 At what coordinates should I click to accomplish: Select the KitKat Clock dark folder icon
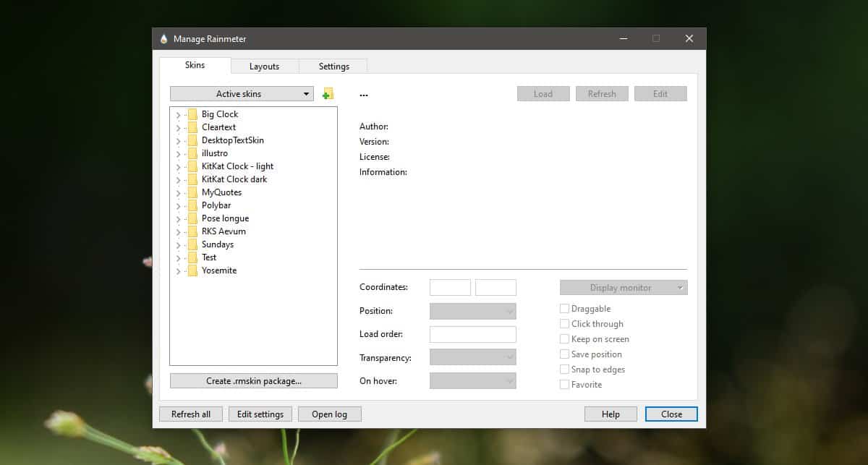point(192,179)
